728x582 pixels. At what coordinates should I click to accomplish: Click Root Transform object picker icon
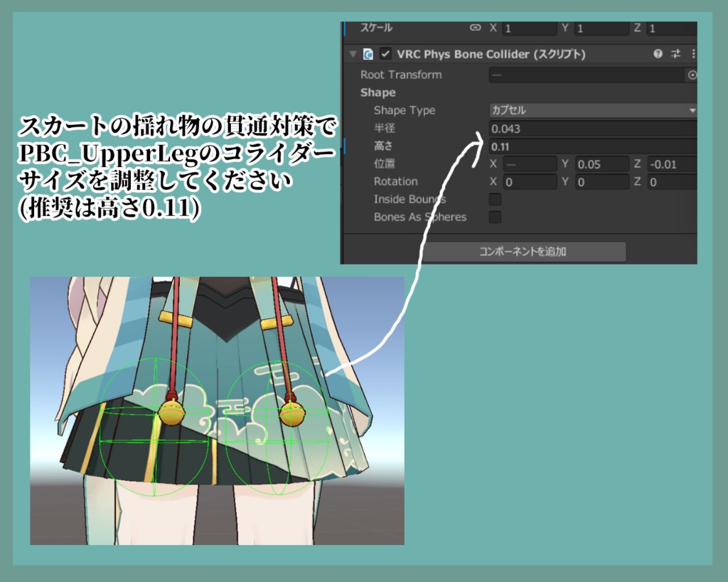692,75
